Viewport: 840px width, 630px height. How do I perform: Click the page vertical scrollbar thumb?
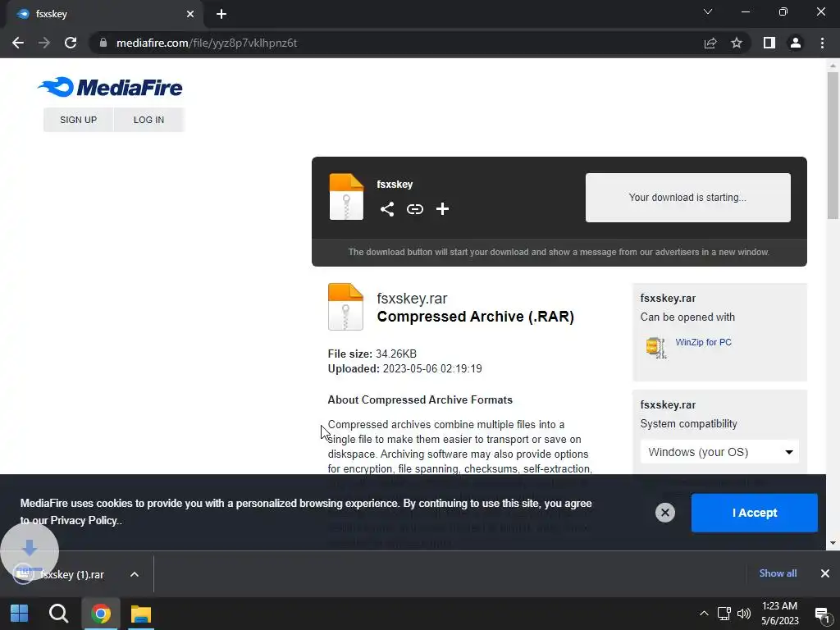833,144
